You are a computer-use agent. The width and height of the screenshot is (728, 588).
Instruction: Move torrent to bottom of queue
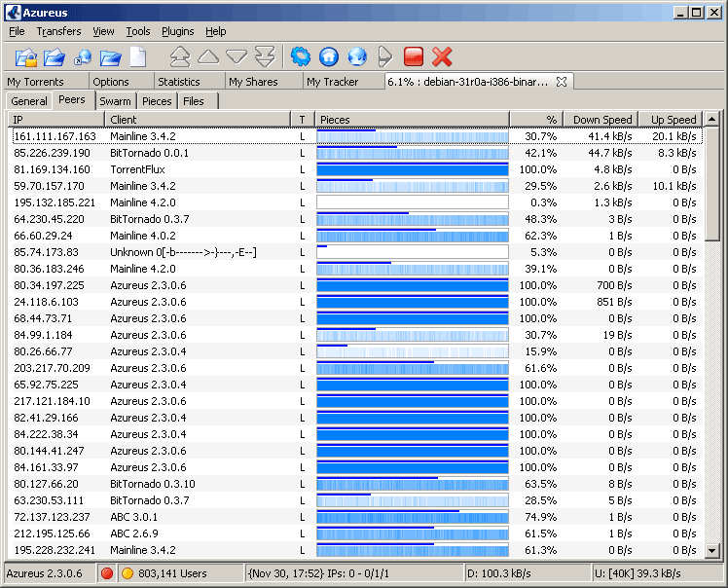click(x=265, y=56)
